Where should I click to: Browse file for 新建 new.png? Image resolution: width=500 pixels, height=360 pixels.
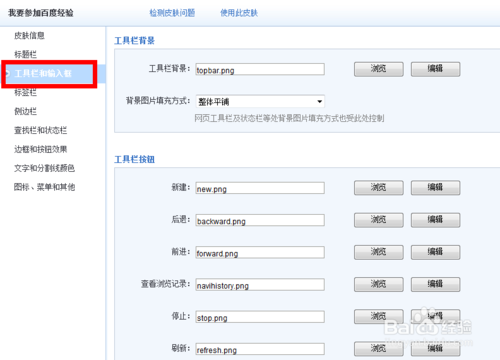click(x=379, y=188)
